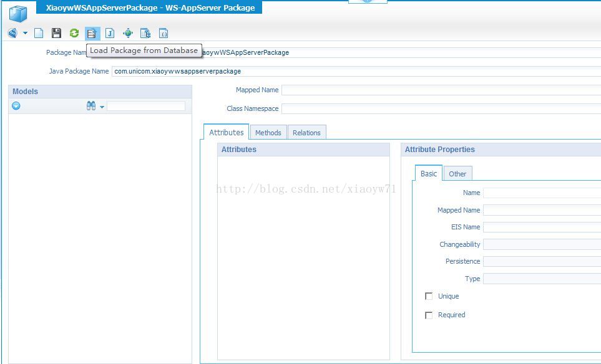The height and width of the screenshot is (364, 601).
Task: Click the top Mapped Name field
Action: coord(441,90)
